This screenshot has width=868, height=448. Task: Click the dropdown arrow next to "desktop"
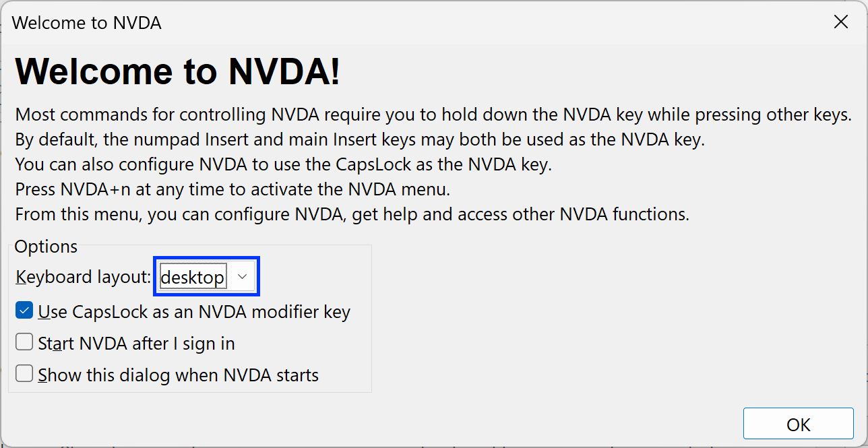tap(243, 276)
